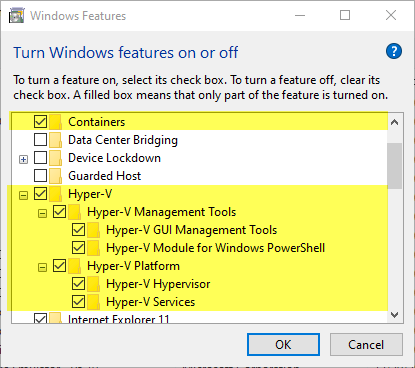Click the Hyper-V GUI Management Tools folder icon
This screenshot has width=415, height=368.
coord(94,230)
